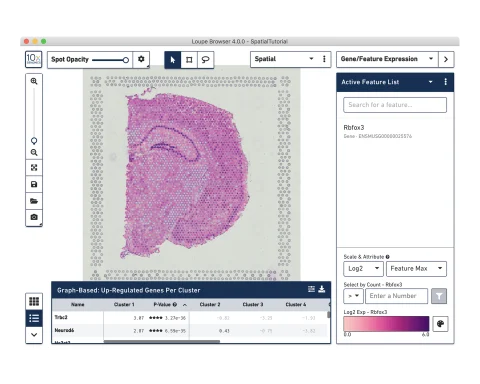
Task: Expand the right panel arrow button
Action: coord(446,59)
